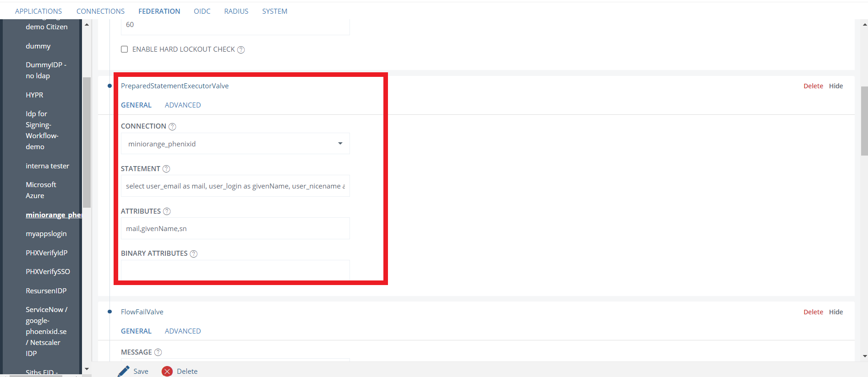868x377 pixels.
Task: Click the red Delete circle icon at bottom
Action: [x=167, y=372]
